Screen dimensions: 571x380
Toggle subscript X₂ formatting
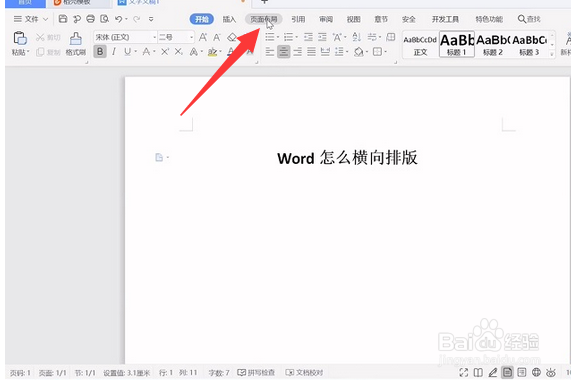click(x=178, y=52)
